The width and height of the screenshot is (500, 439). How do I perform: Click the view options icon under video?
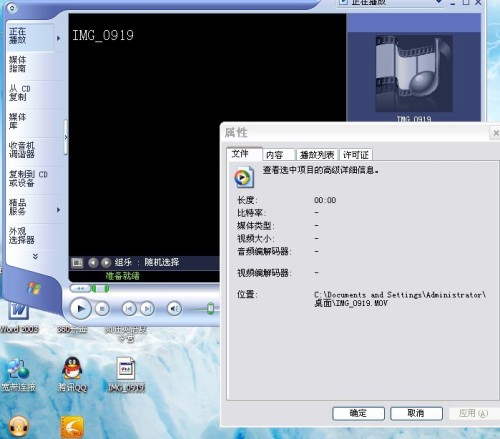(x=77, y=263)
